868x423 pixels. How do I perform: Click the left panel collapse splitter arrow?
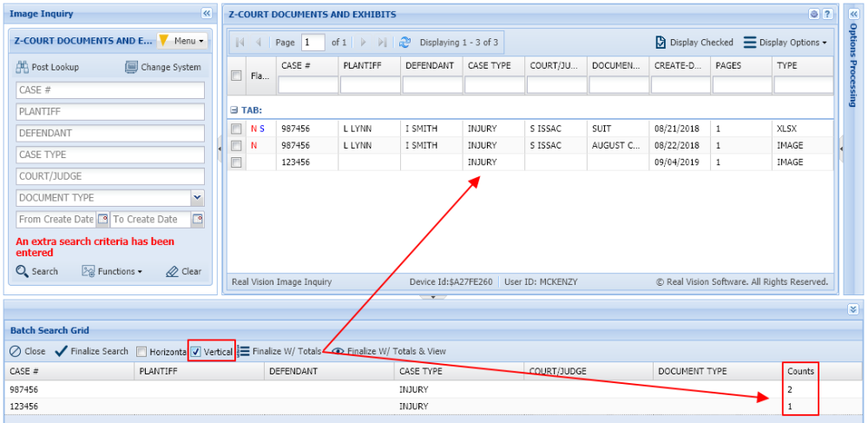(218, 149)
